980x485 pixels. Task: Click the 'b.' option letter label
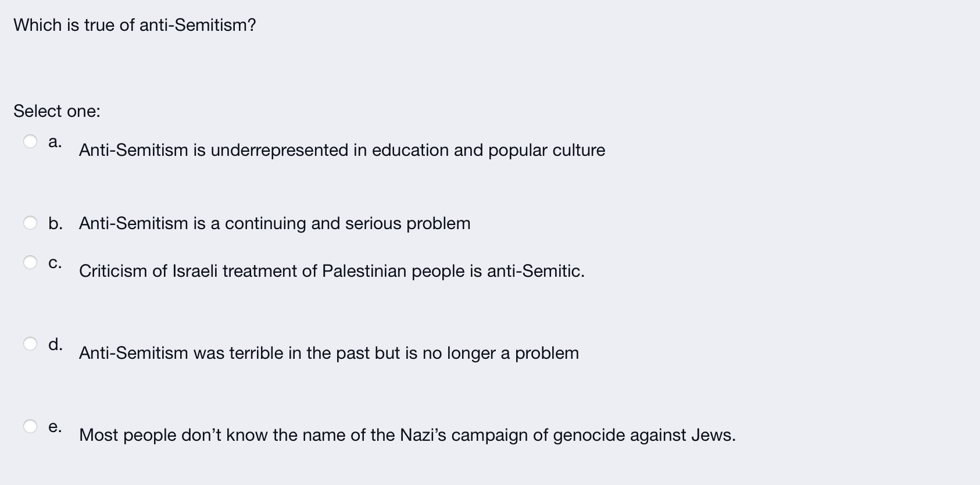(55, 223)
